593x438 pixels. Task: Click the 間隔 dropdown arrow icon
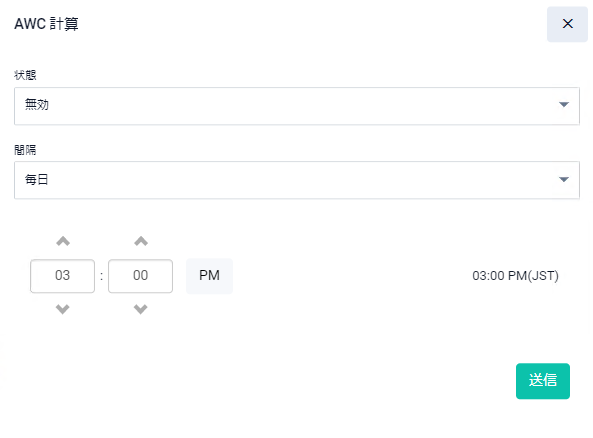(564, 180)
